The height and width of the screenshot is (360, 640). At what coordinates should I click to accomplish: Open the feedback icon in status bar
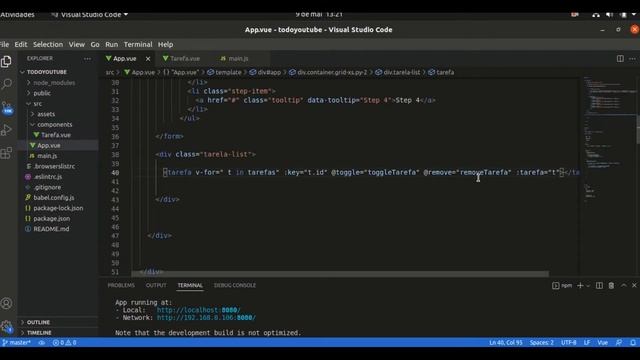coord(619,342)
